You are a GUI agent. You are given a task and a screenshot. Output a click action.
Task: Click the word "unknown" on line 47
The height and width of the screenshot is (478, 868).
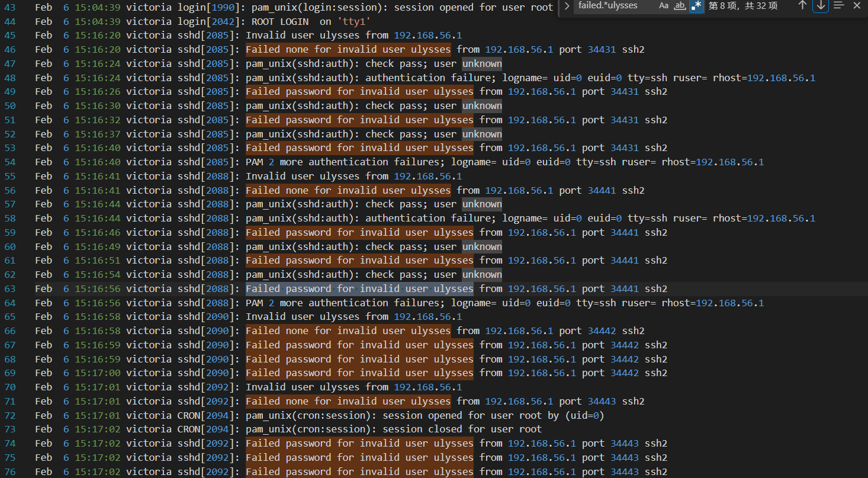pos(482,64)
